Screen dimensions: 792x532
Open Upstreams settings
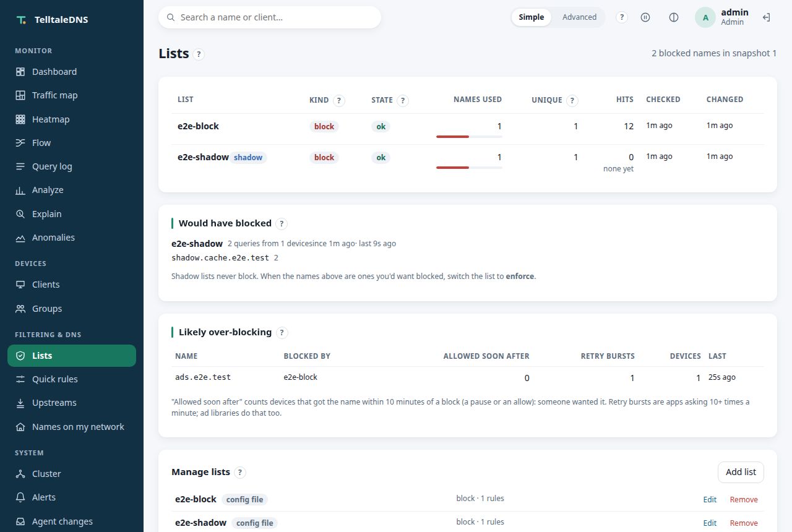click(x=72, y=403)
